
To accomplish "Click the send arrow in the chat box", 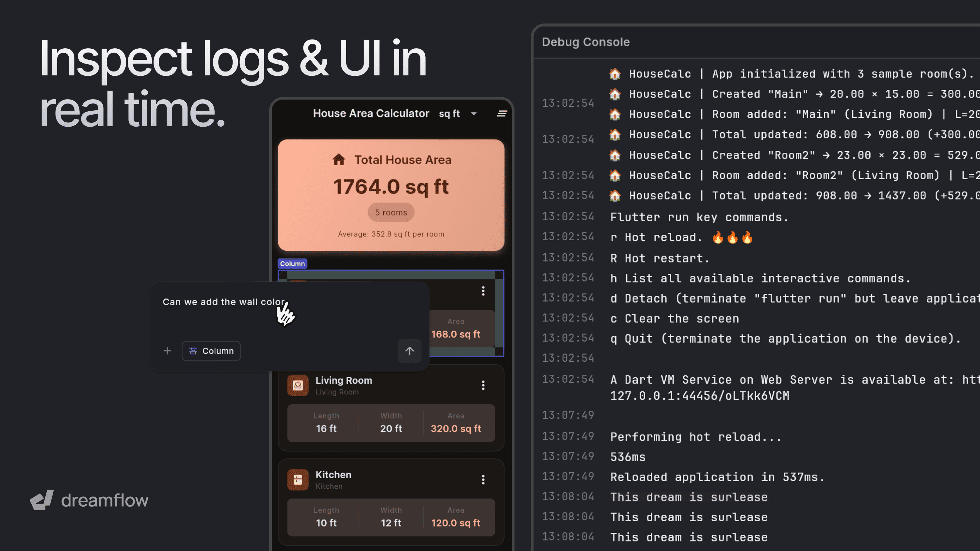I will click(x=409, y=351).
